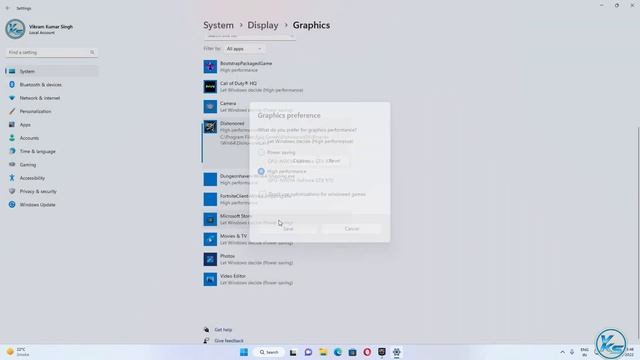Click the microphone icon in system tray
The width and height of the screenshot is (640, 360).
click(x=572, y=352)
